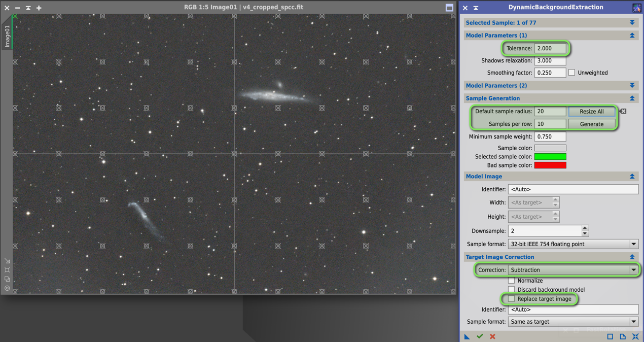Viewport: 644px width, 342px height.
Task: Click the Minimum sample weight field
Action: click(550, 136)
